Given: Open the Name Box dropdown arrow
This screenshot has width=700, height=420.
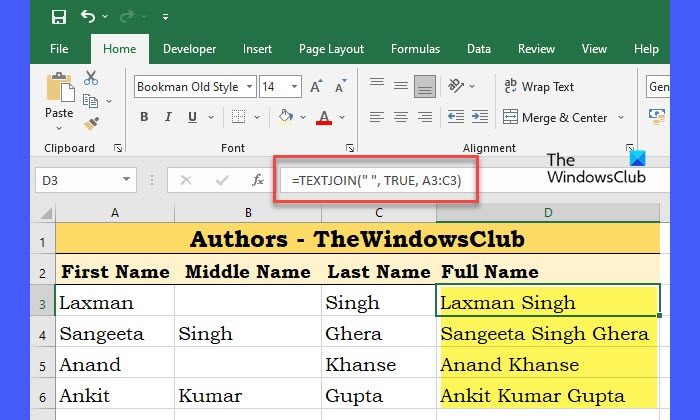Looking at the screenshot, I should point(126,179).
